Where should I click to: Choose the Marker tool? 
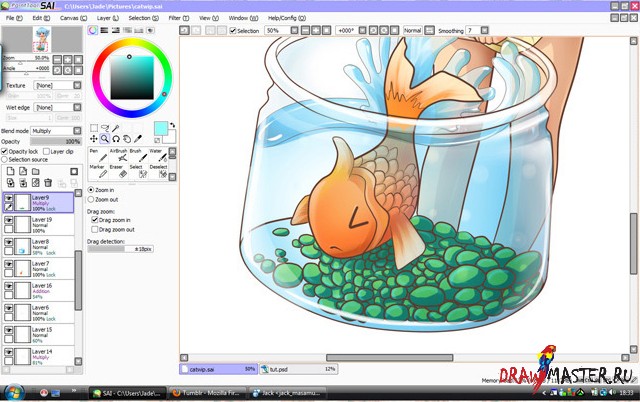[x=97, y=171]
